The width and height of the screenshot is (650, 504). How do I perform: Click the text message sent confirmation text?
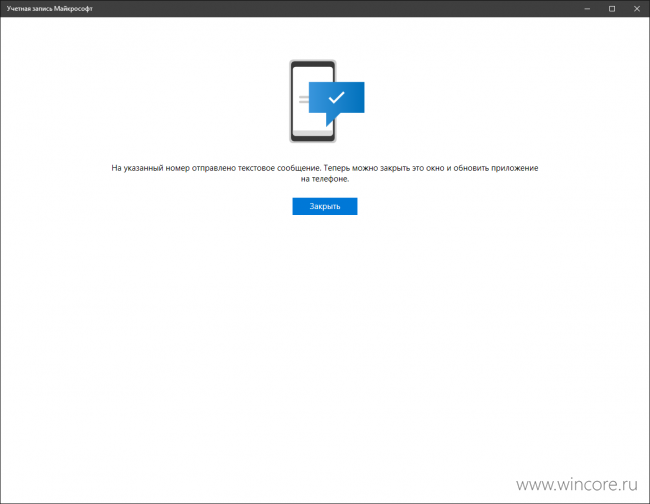pos(325,173)
